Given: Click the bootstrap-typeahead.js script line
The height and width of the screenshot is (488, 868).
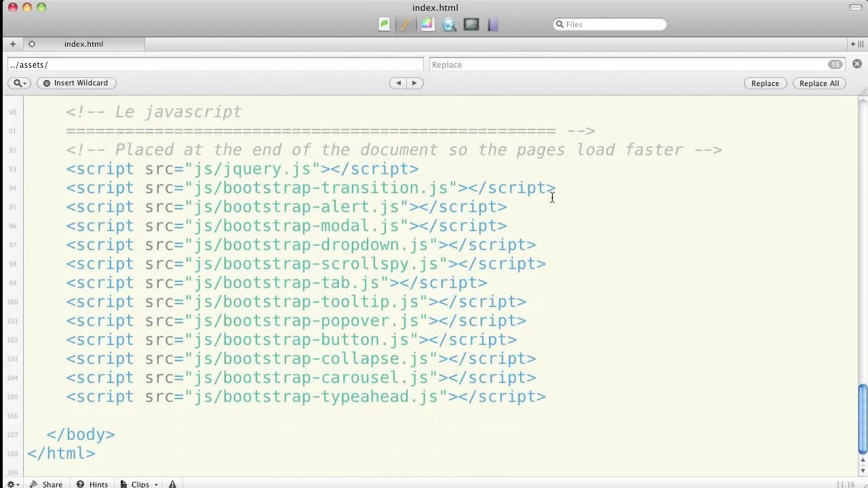Looking at the screenshot, I should click(306, 396).
